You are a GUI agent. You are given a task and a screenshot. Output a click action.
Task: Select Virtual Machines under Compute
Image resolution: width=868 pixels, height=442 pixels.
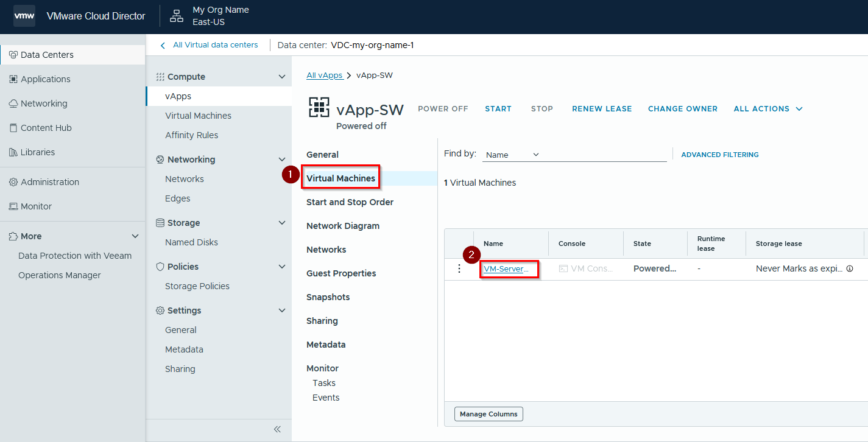pos(198,116)
